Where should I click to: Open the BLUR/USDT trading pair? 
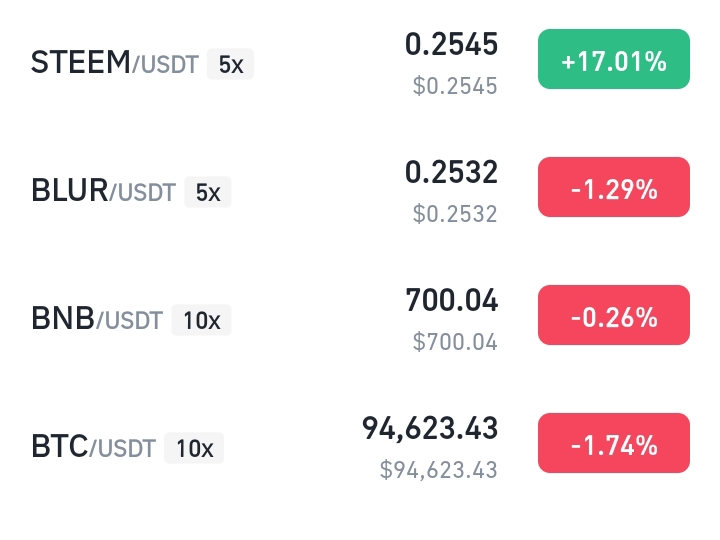[x=103, y=192]
